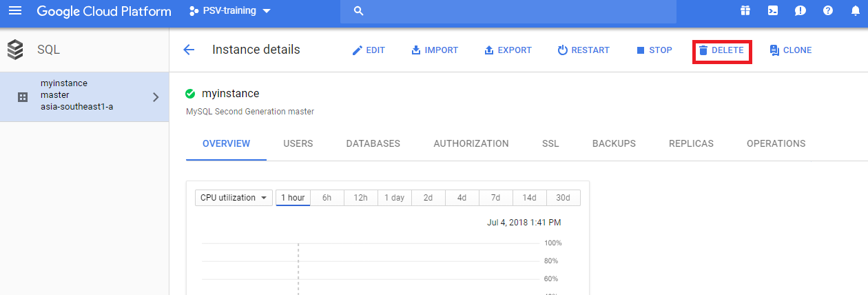Image resolution: width=868 pixels, height=295 pixels.
Task: Click the dashed time marker in chart
Action: coord(298,269)
